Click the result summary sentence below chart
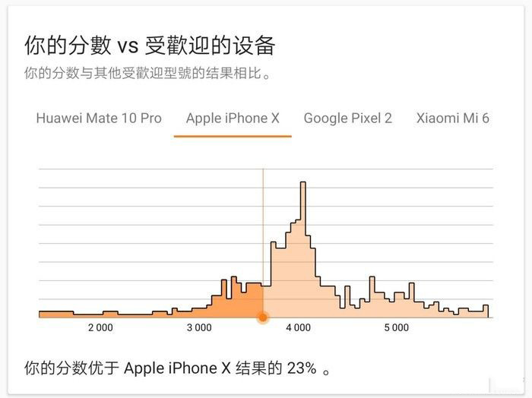Viewport: 532px width, 398px height. pos(178,369)
